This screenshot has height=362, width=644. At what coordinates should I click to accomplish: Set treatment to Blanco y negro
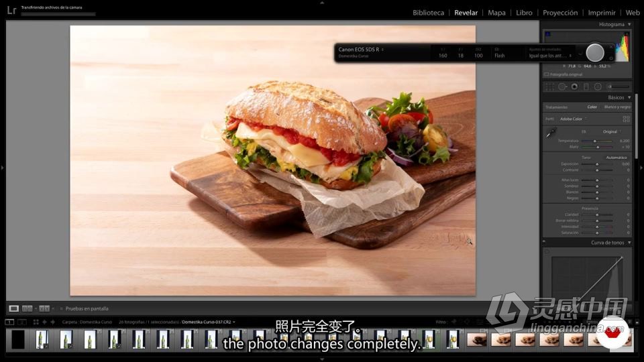[x=617, y=107]
